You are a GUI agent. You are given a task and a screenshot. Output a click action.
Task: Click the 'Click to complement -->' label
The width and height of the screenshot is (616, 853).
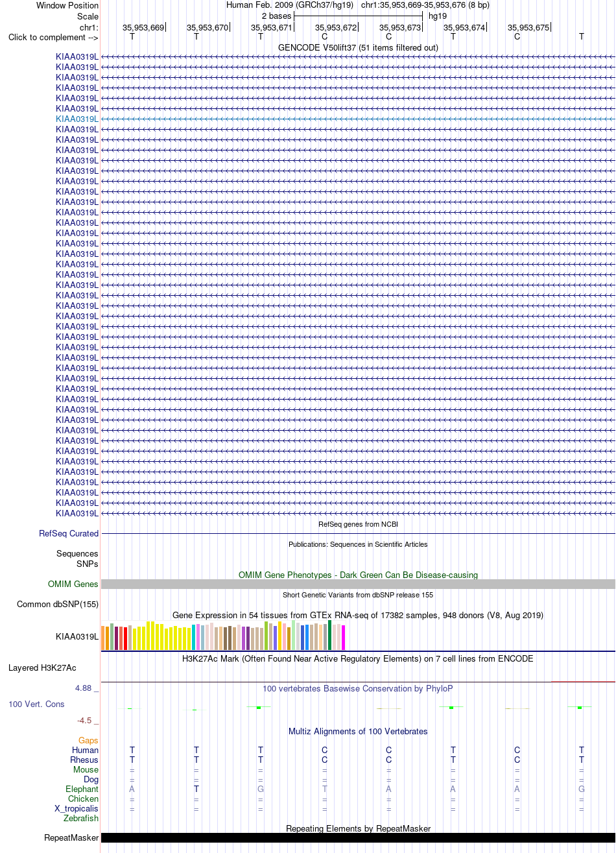53,37
